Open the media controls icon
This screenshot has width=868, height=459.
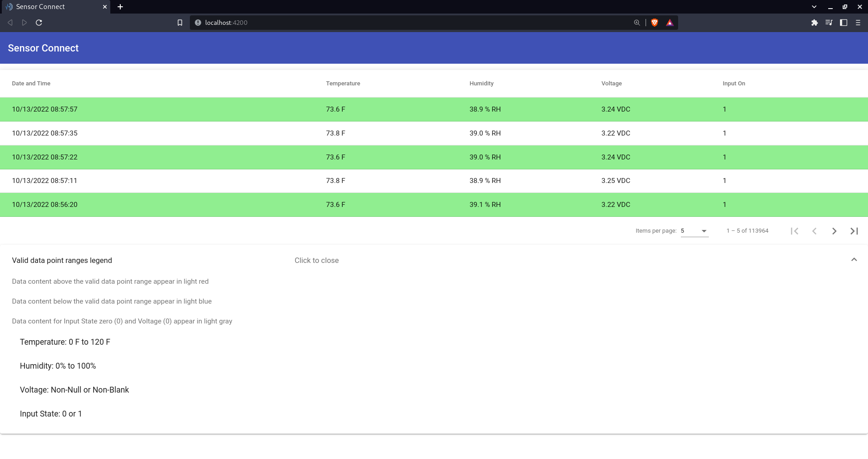(829, 23)
